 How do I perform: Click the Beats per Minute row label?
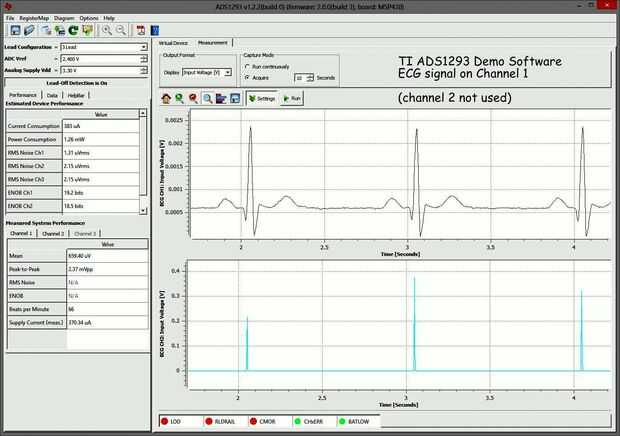[x=37, y=309]
